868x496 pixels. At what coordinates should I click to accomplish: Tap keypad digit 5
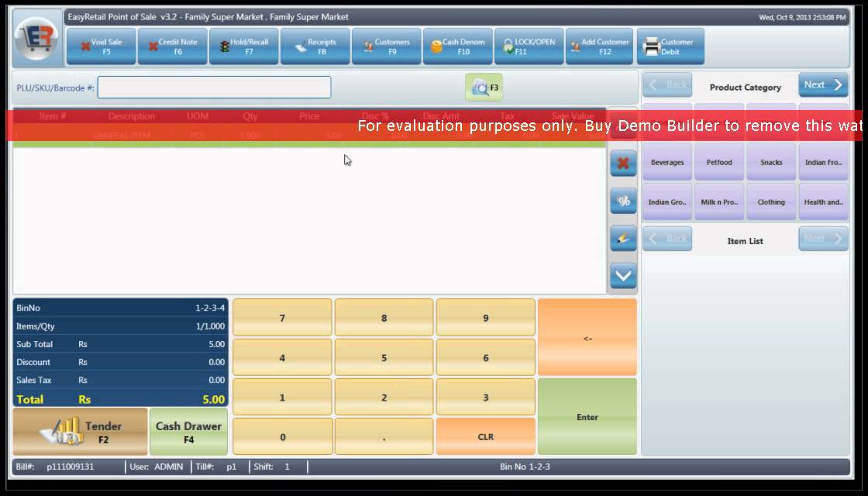coord(384,357)
